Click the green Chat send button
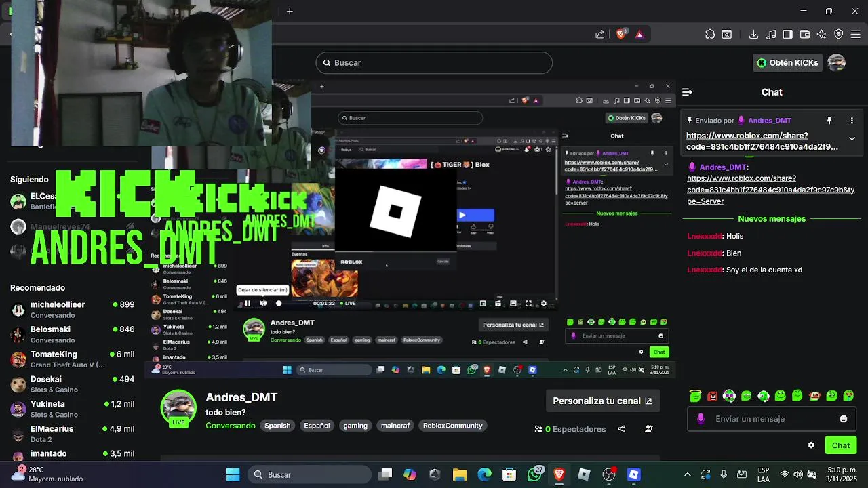 pyautogui.click(x=841, y=445)
